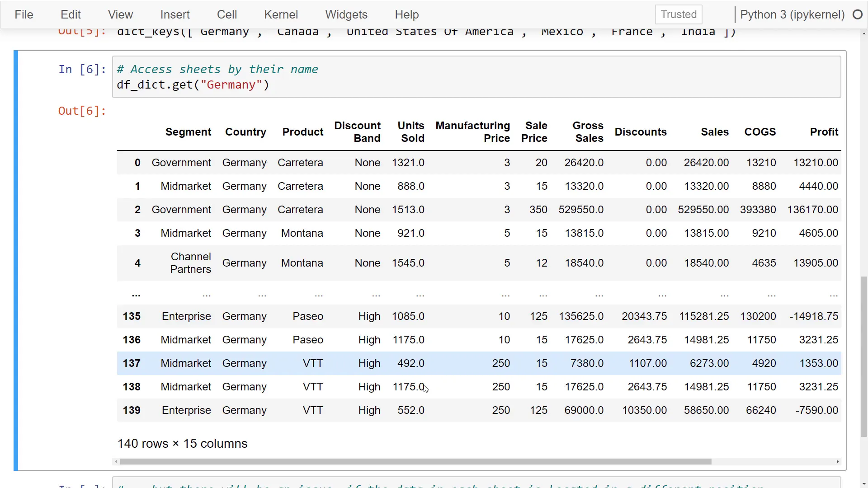Click the Gross Sales column header
The width and height of the screenshot is (868, 488).
click(x=588, y=132)
